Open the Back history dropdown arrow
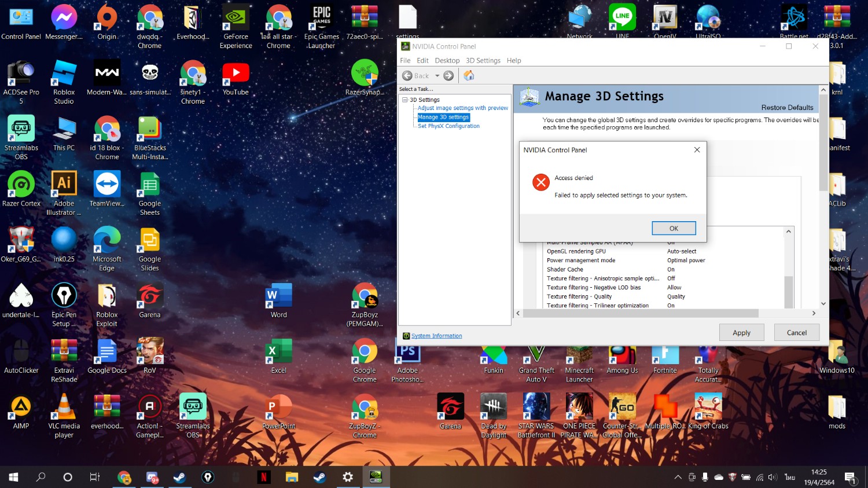Viewport: 868px width, 488px height. pos(437,76)
